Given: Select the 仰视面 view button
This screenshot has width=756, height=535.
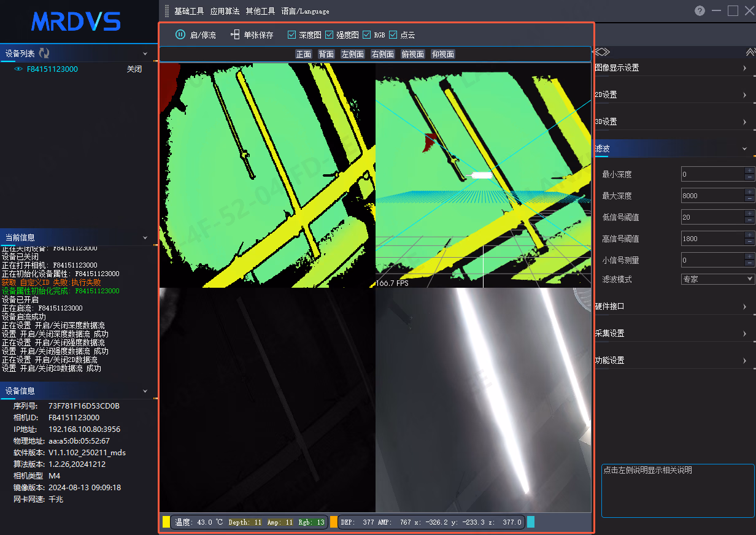Looking at the screenshot, I should pyautogui.click(x=443, y=54).
